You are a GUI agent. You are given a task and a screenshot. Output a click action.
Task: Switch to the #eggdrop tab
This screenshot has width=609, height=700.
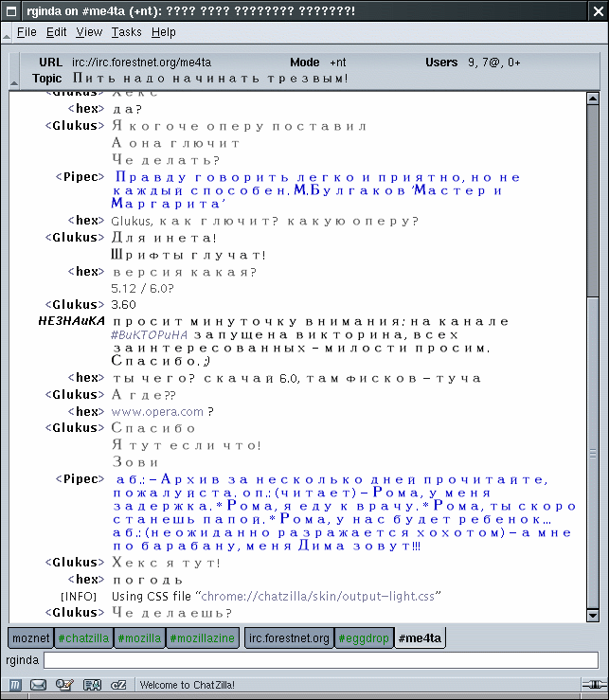pos(365,638)
